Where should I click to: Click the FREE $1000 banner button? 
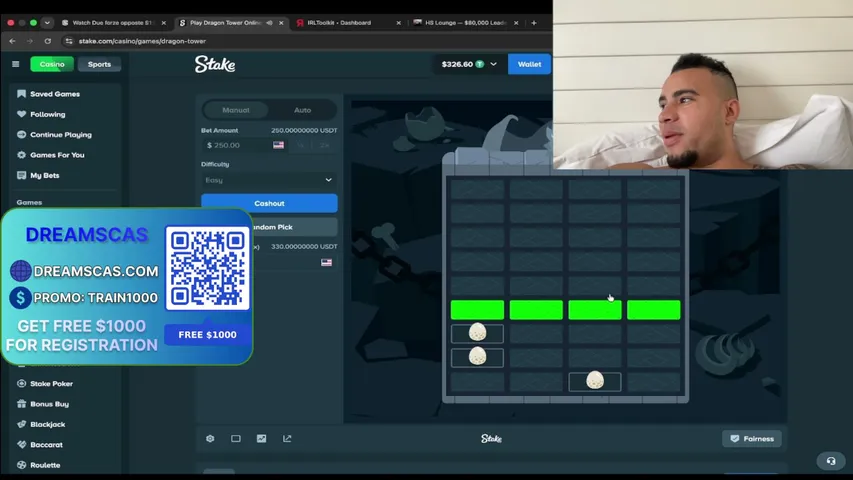click(207, 335)
